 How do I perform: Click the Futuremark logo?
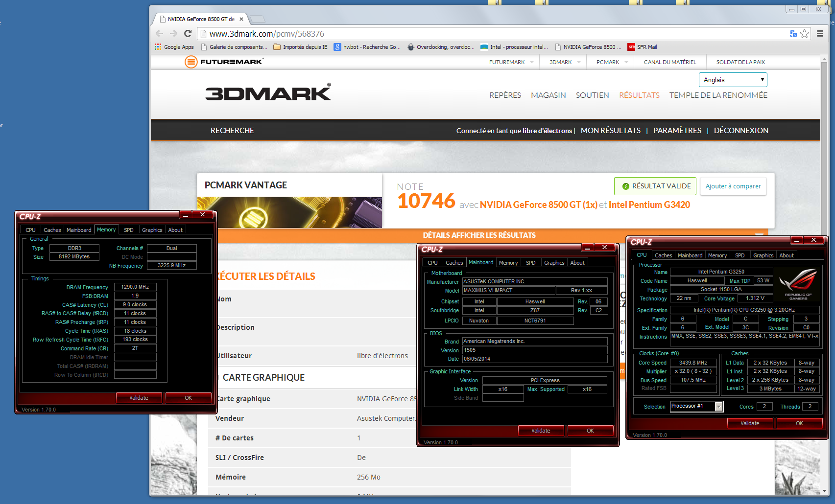[x=224, y=62]
